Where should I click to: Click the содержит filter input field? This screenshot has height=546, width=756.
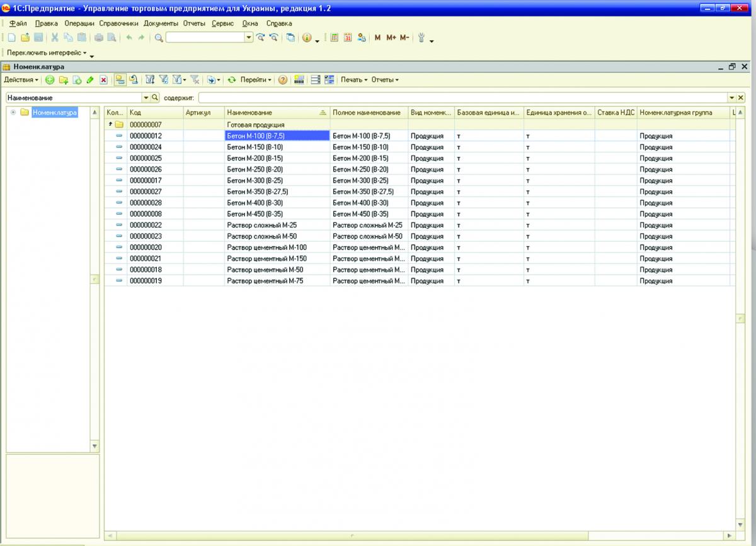tap(462, 98)
